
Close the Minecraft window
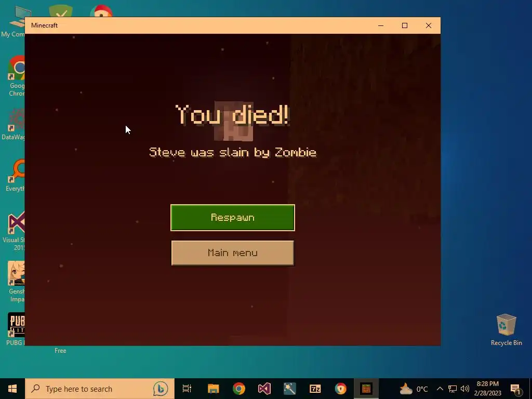pos(429,25)
